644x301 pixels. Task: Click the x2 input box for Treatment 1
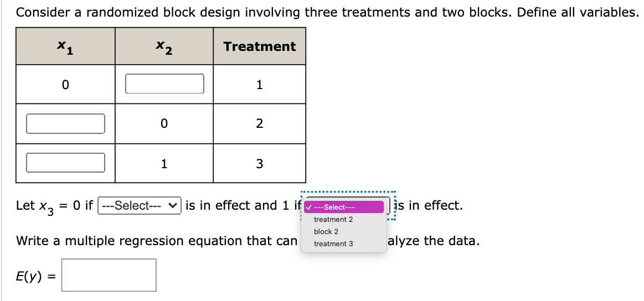pos(164,84)
